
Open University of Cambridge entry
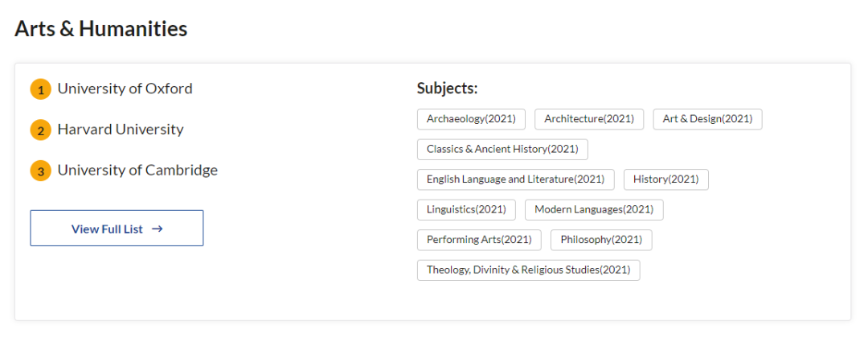[x=137, y=171]
